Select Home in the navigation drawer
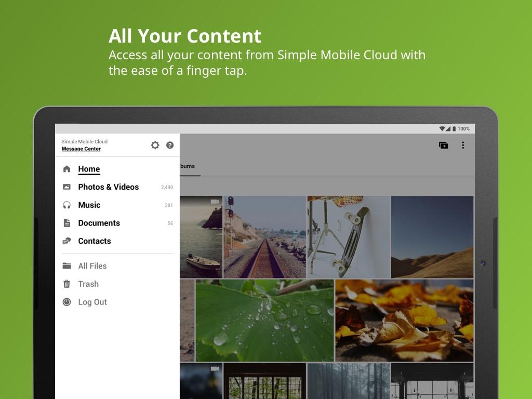532x399 pixels. 117,169
